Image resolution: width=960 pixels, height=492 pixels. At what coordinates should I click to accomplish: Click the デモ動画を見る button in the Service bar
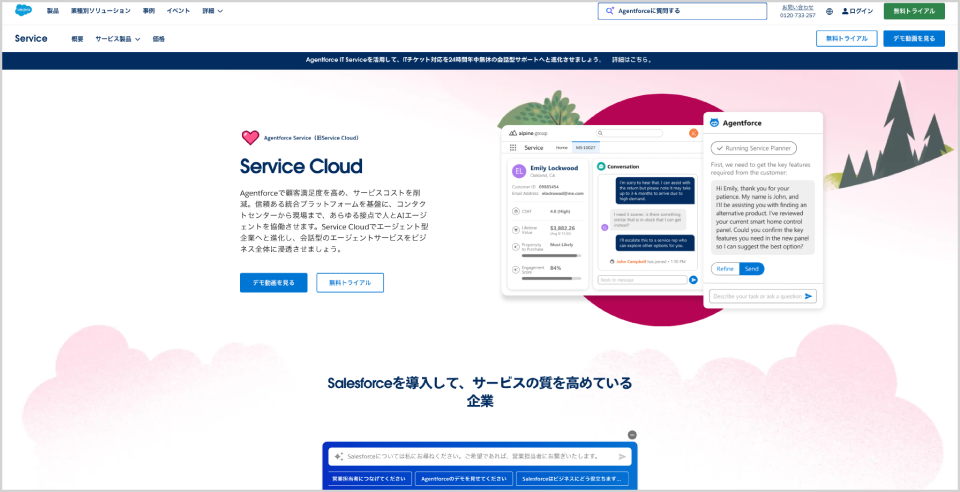click(x=914, y=39)
